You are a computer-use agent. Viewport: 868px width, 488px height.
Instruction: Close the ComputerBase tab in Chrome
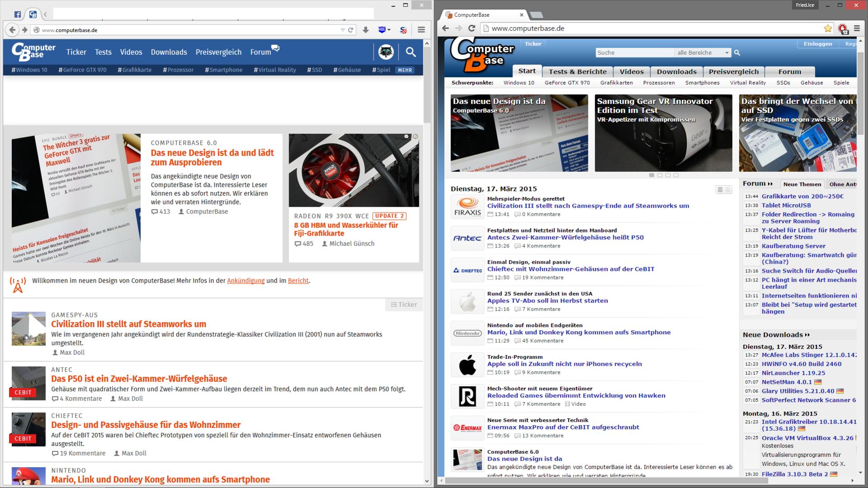522,15
